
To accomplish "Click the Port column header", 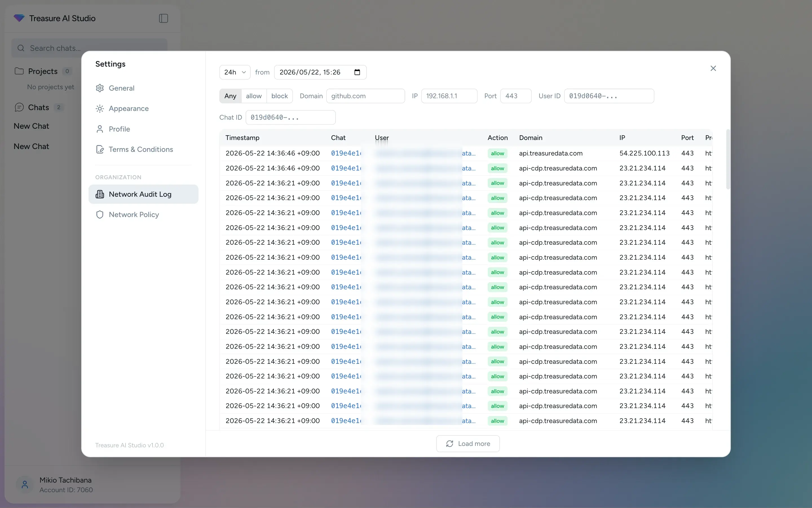I will tap(687, 138).
